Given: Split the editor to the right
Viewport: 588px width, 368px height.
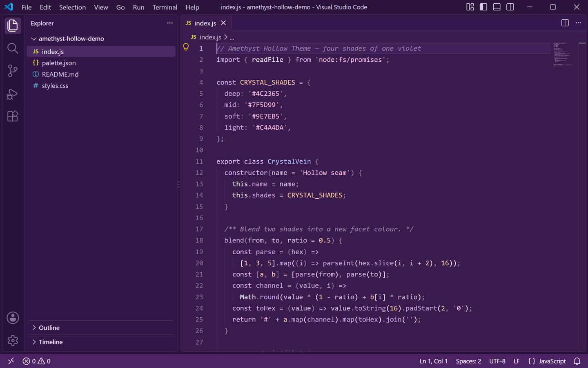Looking at the screenshot, I should coord(565,23).
